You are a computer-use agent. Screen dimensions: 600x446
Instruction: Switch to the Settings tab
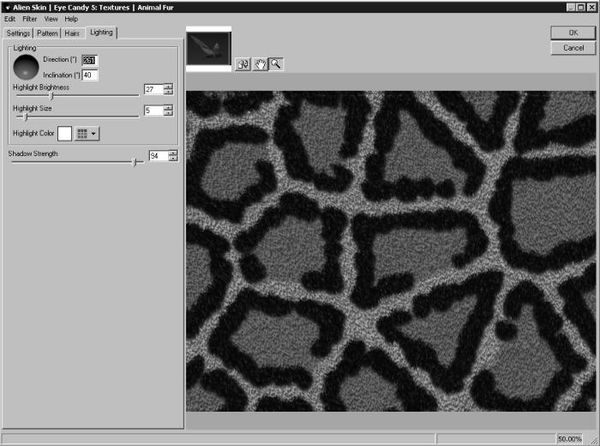coord(19,33)
